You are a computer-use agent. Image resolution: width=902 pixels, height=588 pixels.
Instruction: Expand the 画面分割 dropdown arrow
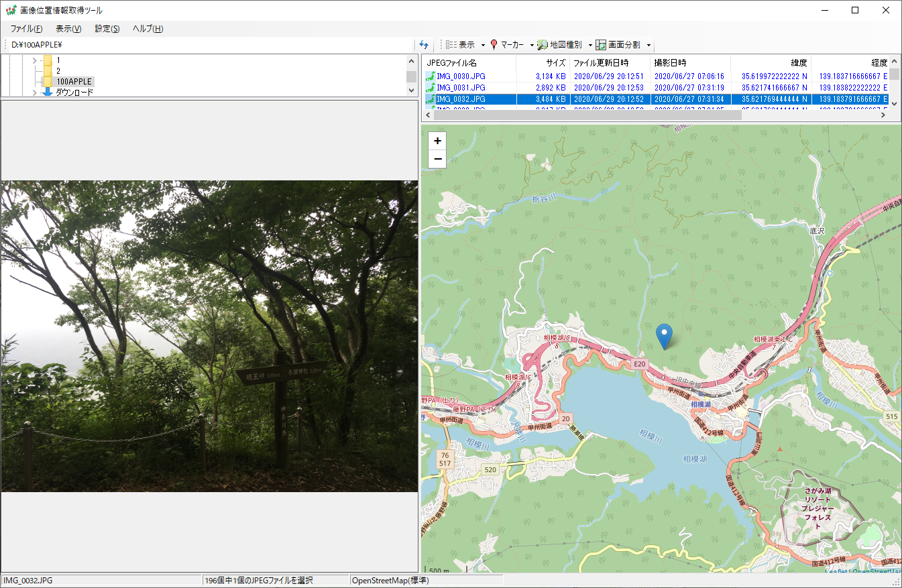(649, 45)
